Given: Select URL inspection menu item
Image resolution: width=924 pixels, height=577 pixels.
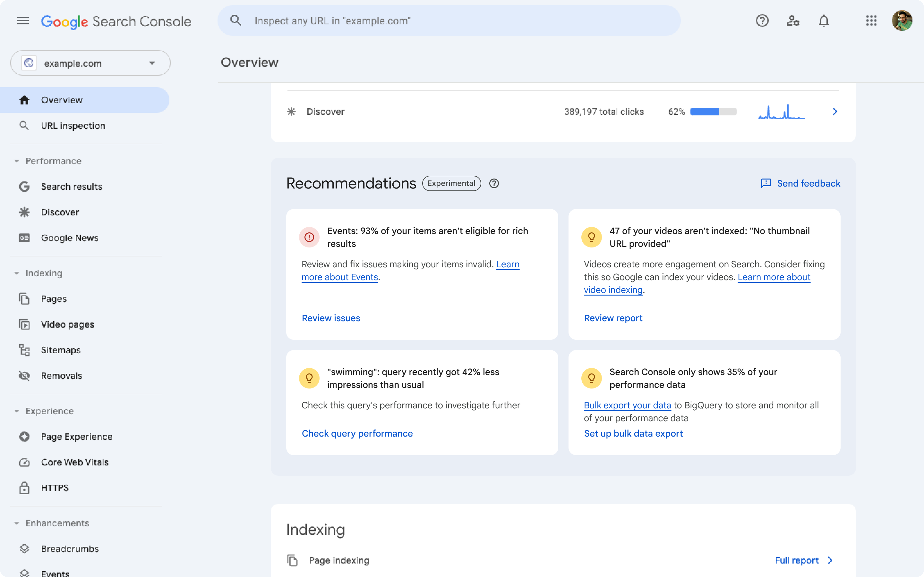Looking at the screenshot, I should click(x=73, y=125).
